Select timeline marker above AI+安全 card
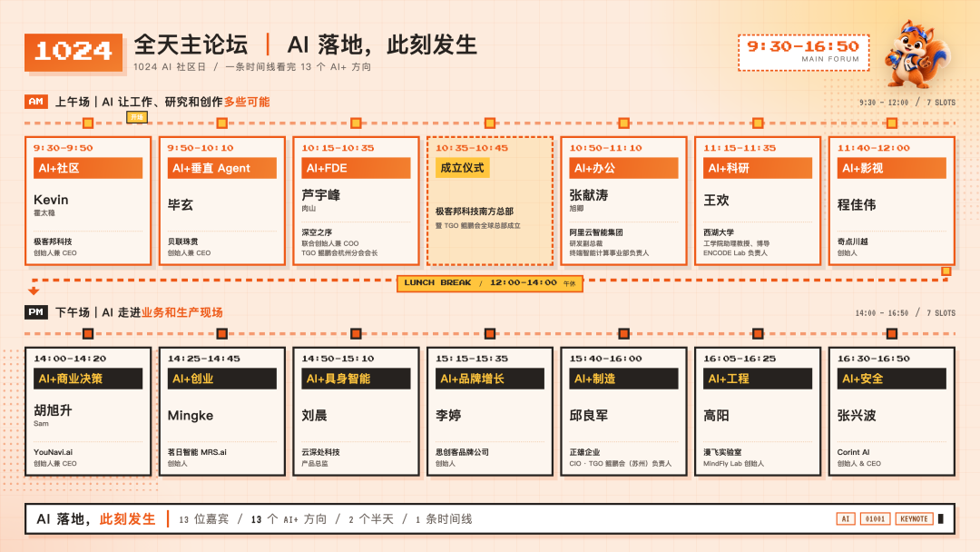This screenshot has width=980, height=552. [x=892, y=334]
